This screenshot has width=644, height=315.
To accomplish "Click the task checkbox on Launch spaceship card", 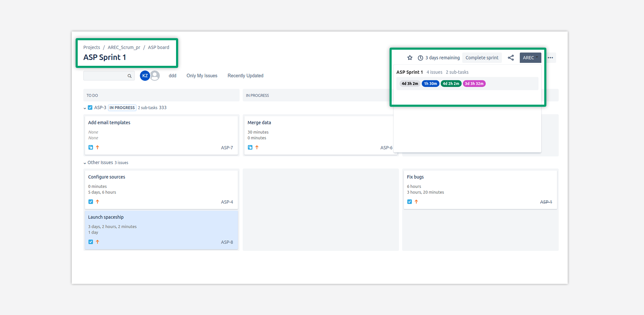I will (x=91, y=242).
